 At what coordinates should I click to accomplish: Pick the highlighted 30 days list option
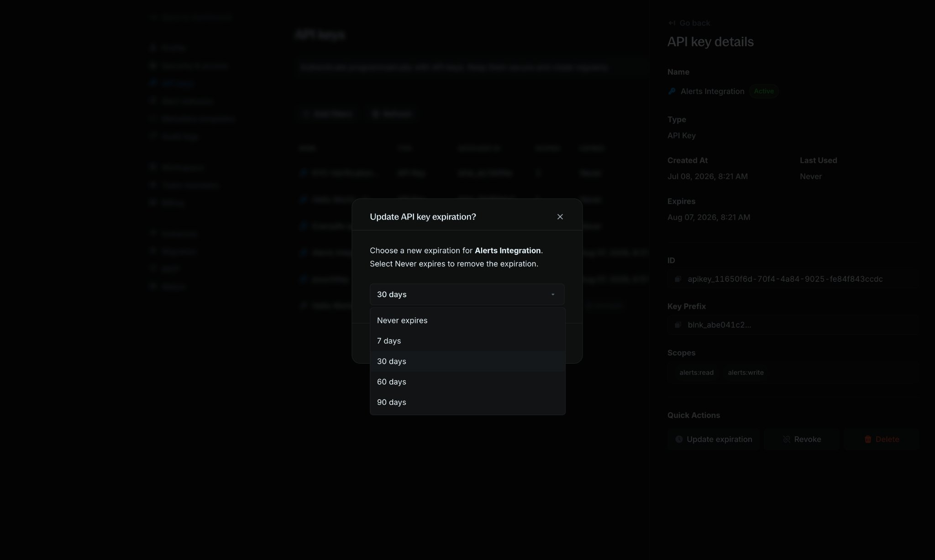[x=467, y=361]
